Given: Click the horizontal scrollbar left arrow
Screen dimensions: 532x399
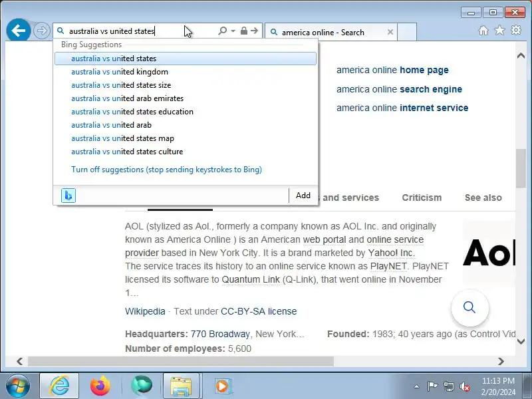Looking at the screenshot, I should pyautogui.click(x=20, y=361).
